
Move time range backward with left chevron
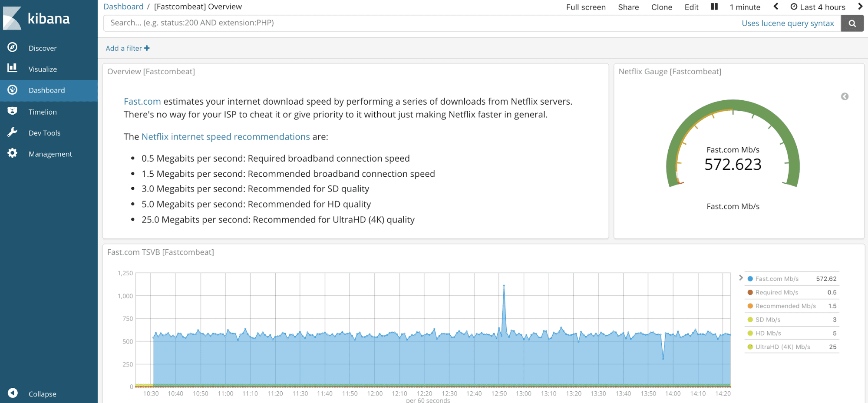pos(776,7)
